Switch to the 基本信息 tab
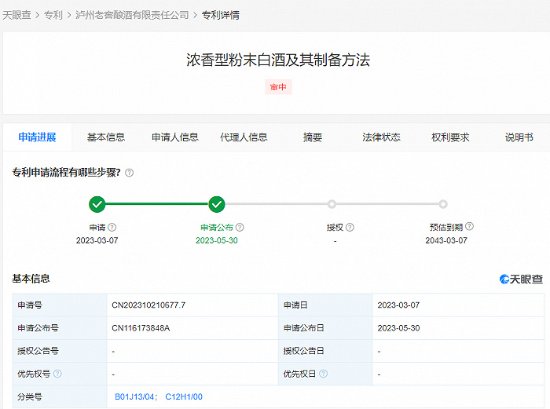The height and width of the screenshot is (409, 550). [x=106, y=137]
